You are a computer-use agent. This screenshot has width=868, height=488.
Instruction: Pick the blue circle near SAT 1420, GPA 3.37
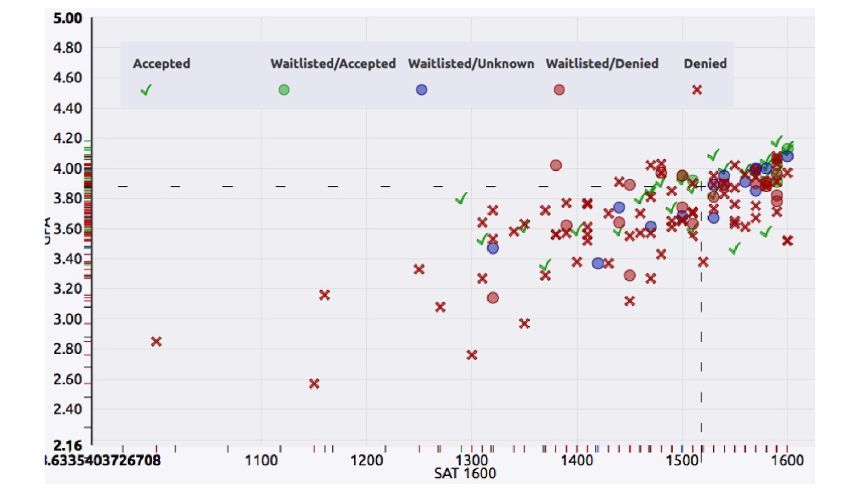point(598,264)
